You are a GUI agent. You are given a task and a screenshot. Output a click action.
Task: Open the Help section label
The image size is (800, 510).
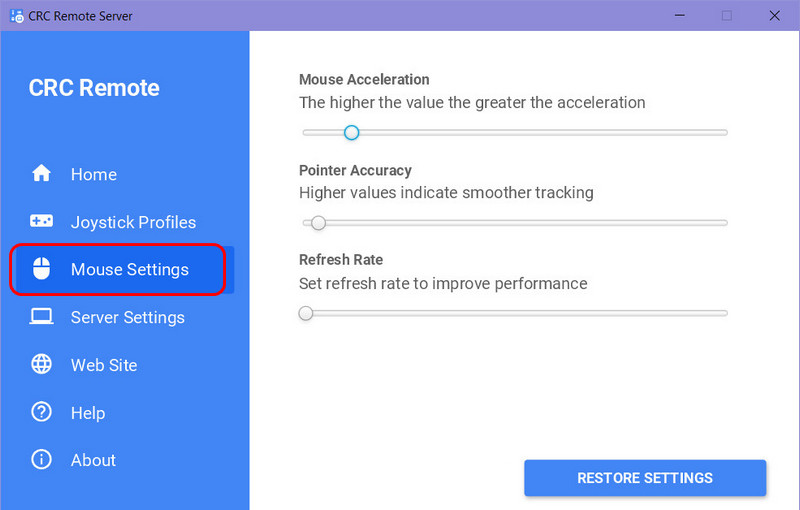tap(88, 413)
